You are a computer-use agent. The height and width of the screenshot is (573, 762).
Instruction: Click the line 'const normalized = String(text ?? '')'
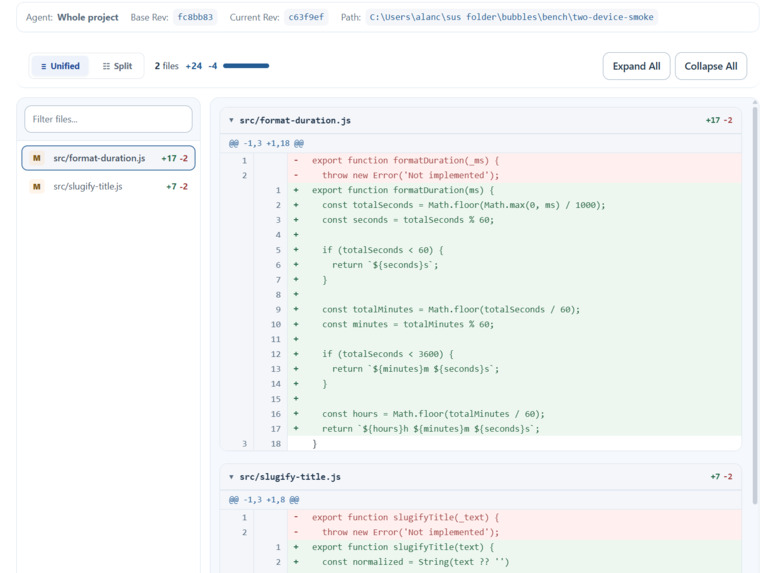click(x=481, y=562)
